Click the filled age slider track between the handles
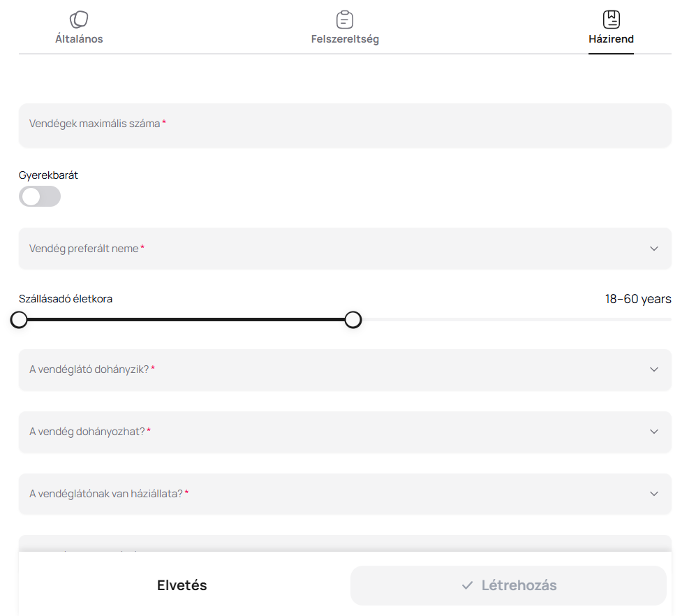The image size is (696, 616). point(186,320)
